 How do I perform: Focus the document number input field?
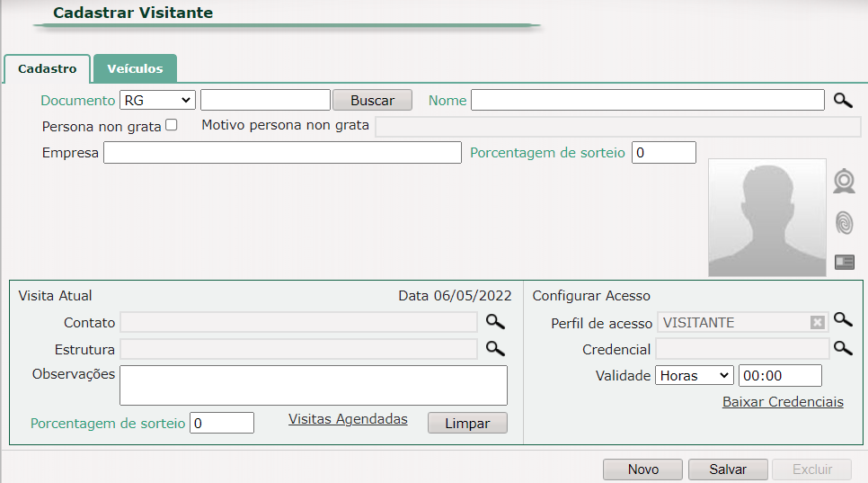coord(266,100)
